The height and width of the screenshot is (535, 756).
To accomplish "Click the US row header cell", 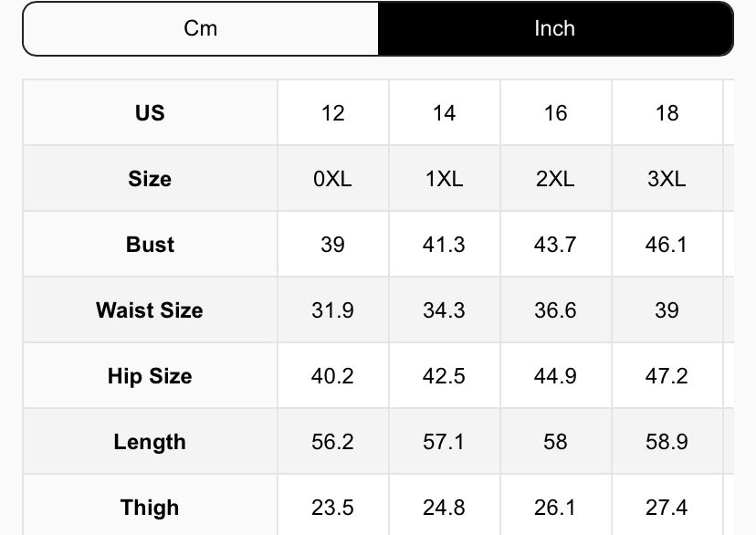I will pos(150,112).
